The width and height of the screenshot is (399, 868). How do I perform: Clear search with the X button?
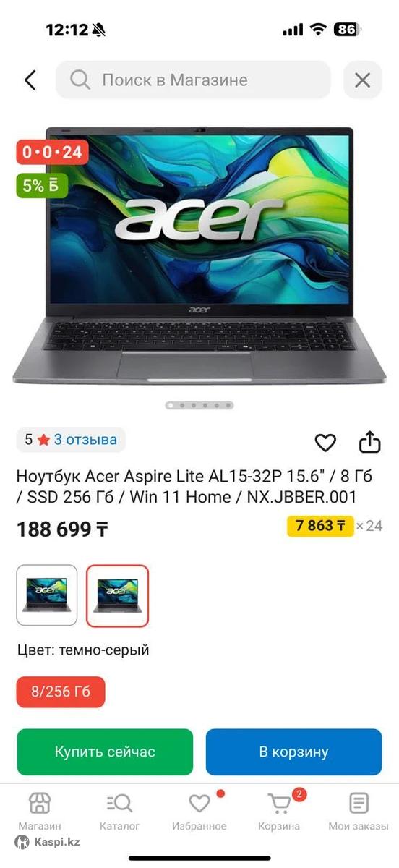point(362,80)
